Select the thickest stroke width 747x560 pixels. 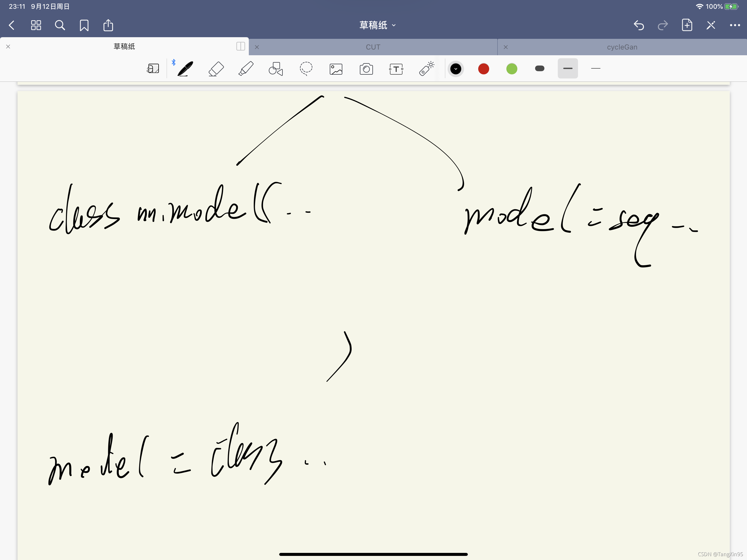tap(540, 69)
